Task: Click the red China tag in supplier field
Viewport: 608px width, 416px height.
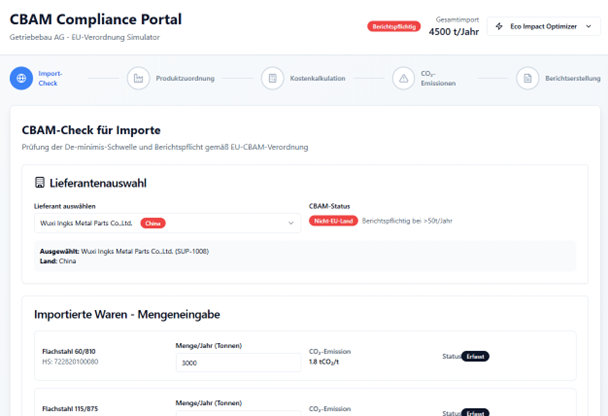Action: pyautogui.click(x=153, y=223)
